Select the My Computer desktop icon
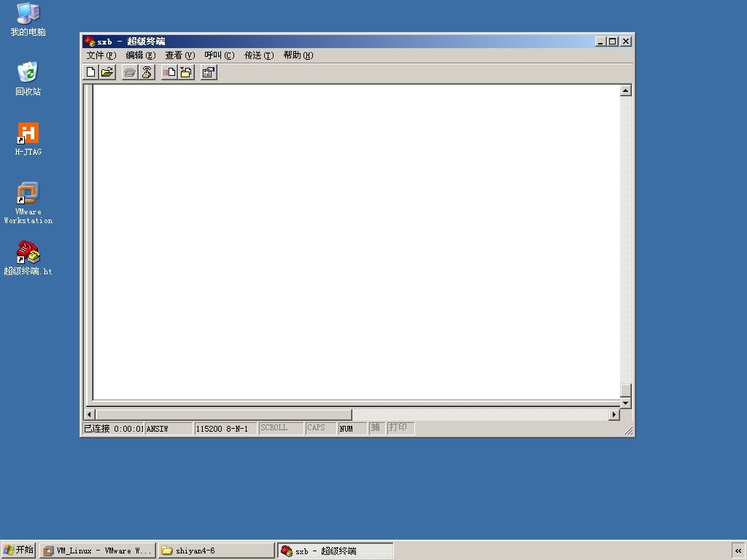 (x=28, y=20)
